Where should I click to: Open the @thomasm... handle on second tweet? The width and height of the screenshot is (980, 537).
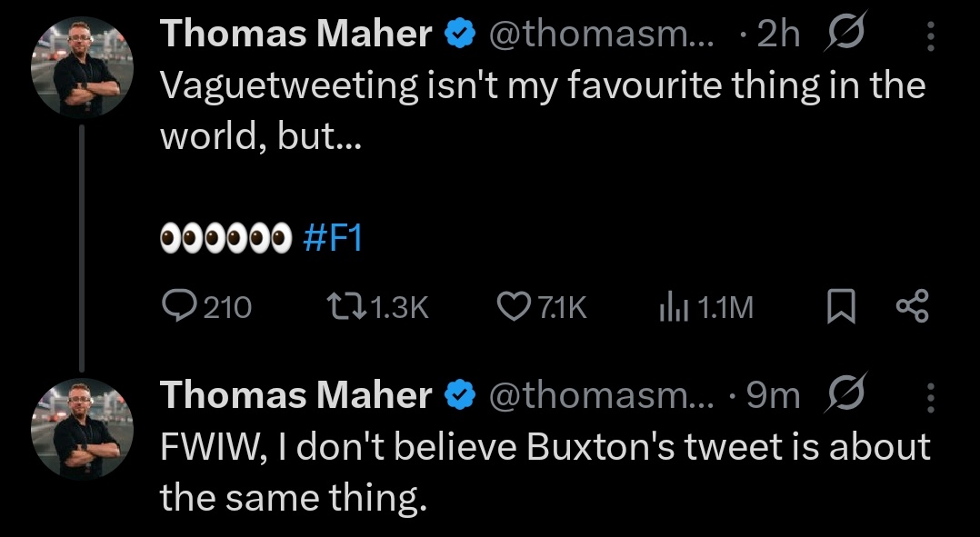[x=601, y=396]
